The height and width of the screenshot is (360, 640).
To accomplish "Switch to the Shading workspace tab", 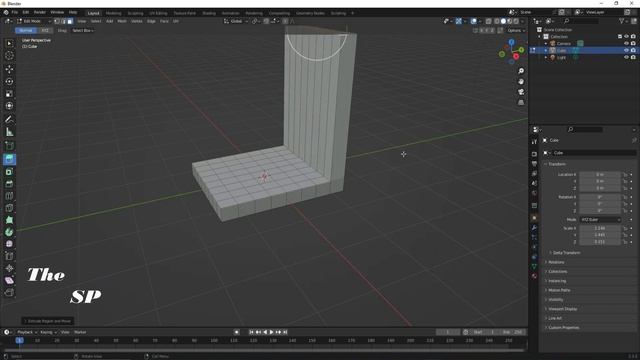I will (209, 13).
